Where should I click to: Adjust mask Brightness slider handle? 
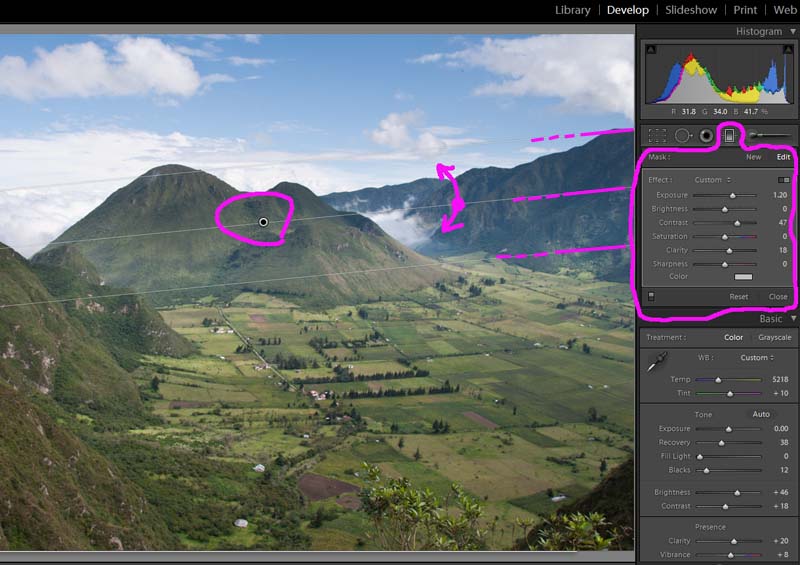tap(724, 209)
